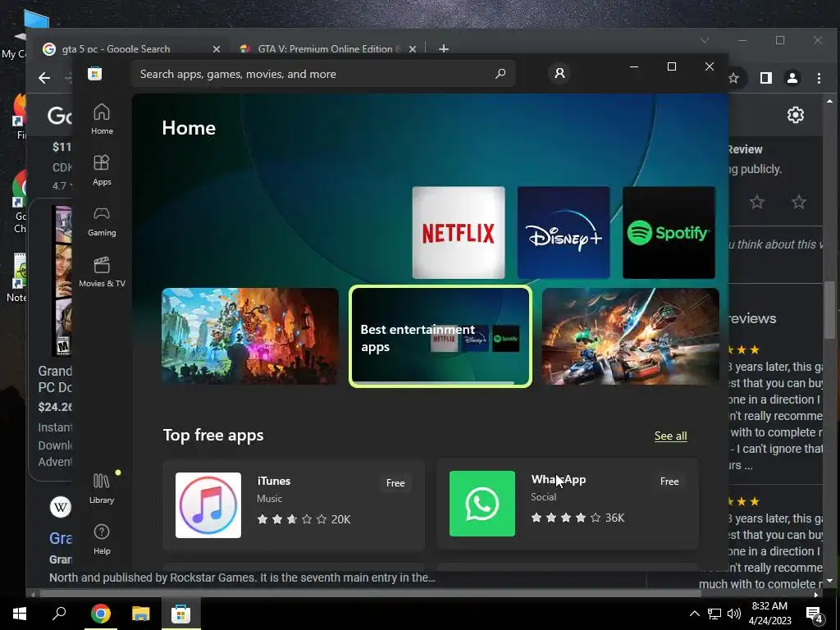Viewport: 840px width, 630px height.
Task: Click the Chrome horizontal scrollbar
Action: pos(371,594)
